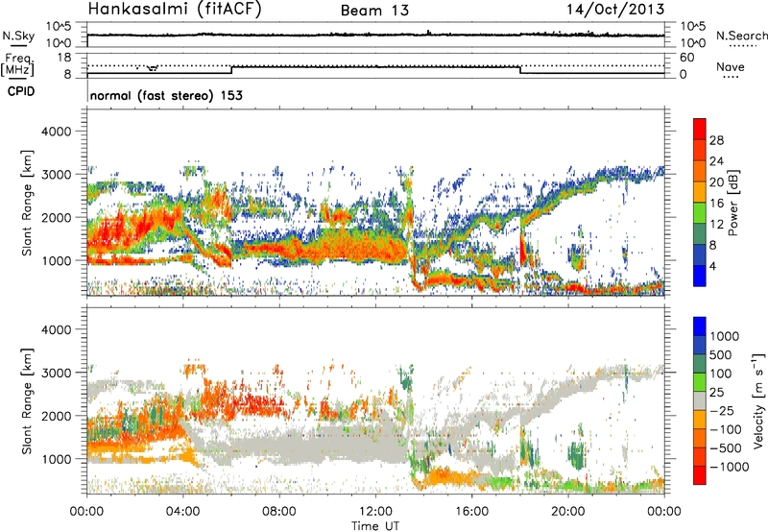Click the date '14/Oct/2013'
The image size is (768, 532).
(x=615, y=10)
